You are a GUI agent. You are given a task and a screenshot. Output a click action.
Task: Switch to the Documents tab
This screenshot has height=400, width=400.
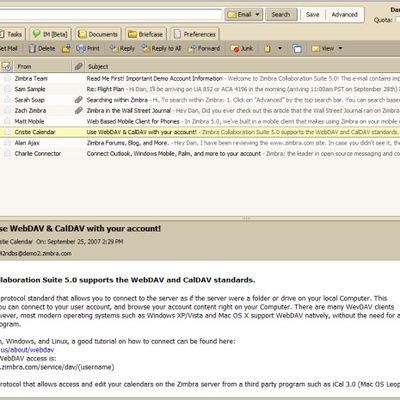tap(98, 34)
